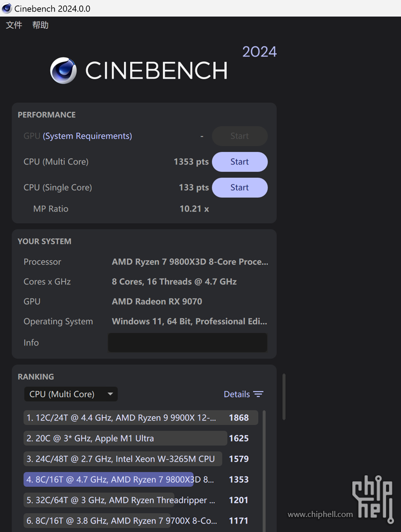Click the MP Ratio value 10.21 x

[x=194, y=209]
